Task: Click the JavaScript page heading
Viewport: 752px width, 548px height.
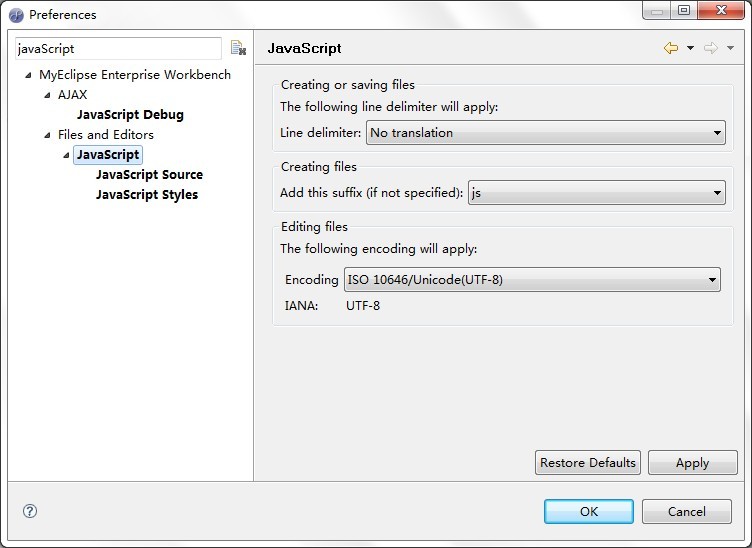Action: (x=305, y=48)
